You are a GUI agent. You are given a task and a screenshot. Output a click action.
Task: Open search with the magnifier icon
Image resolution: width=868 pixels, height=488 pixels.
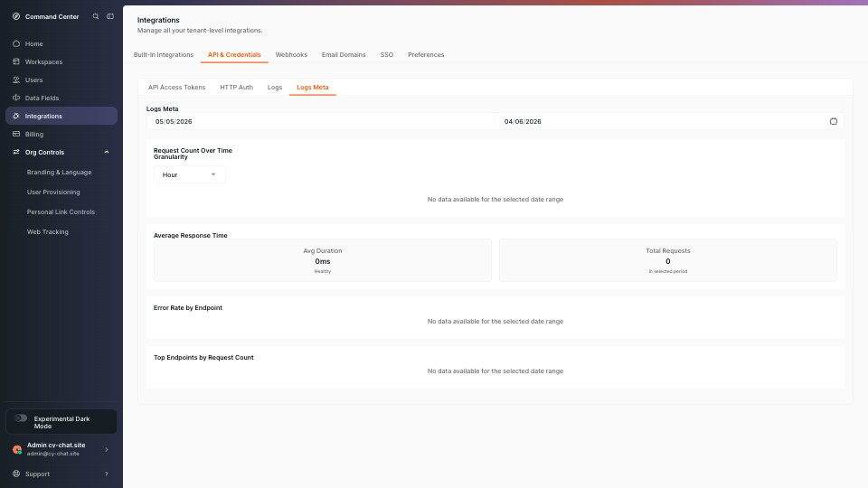pos(96,16)
